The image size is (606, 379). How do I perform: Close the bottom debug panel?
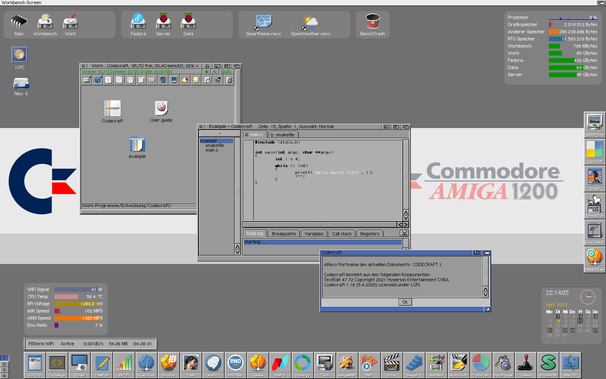404,233
